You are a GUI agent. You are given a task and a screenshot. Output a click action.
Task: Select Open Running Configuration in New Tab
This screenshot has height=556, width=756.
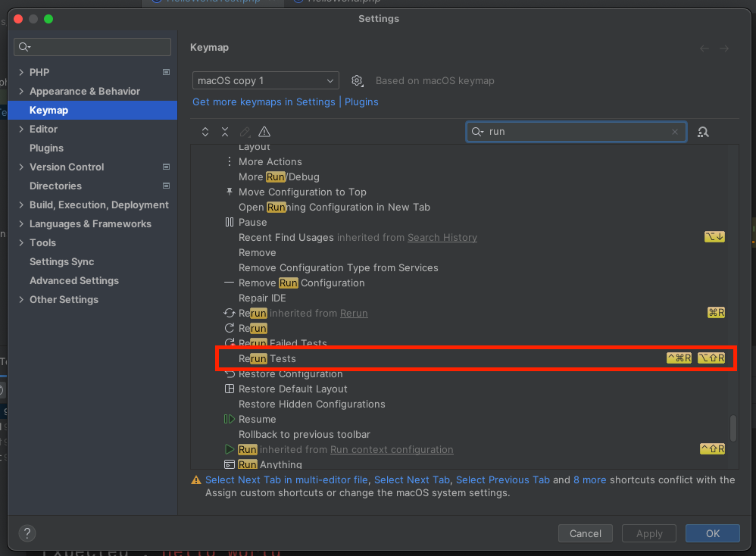point(464,207)
